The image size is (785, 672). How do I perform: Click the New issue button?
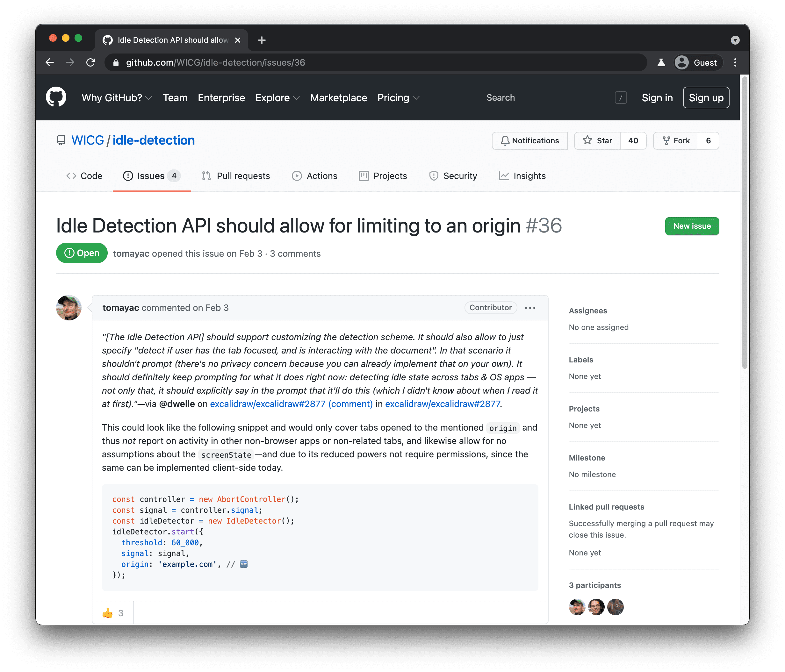(692, 226)
